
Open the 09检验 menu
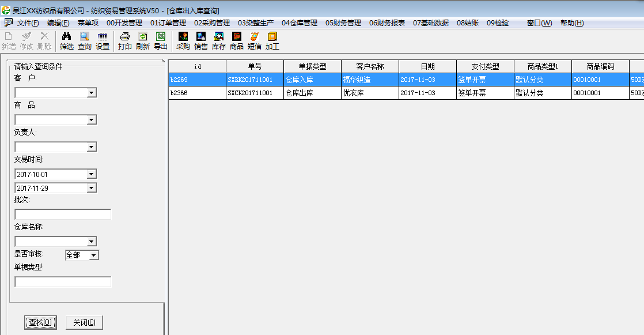(x=498, y=23)
